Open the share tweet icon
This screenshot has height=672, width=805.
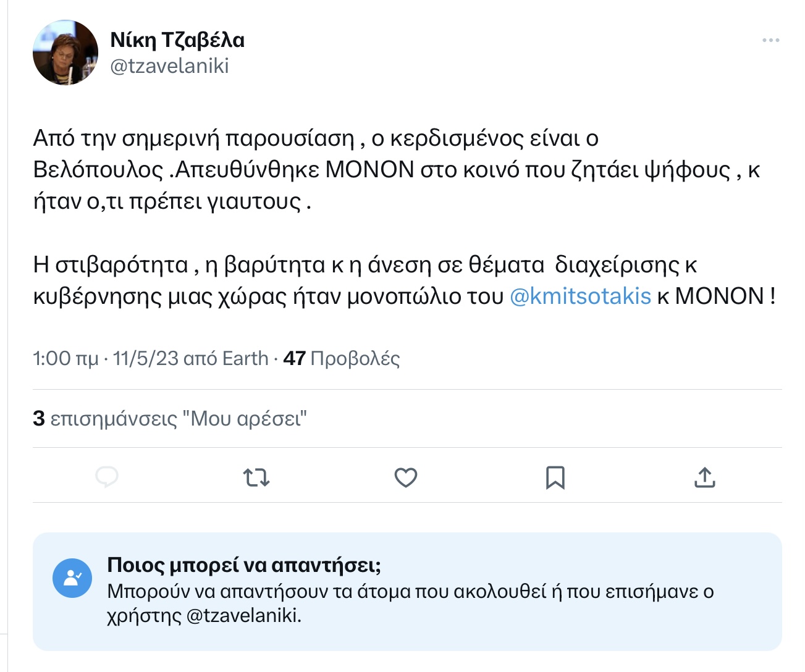(704, 477)
